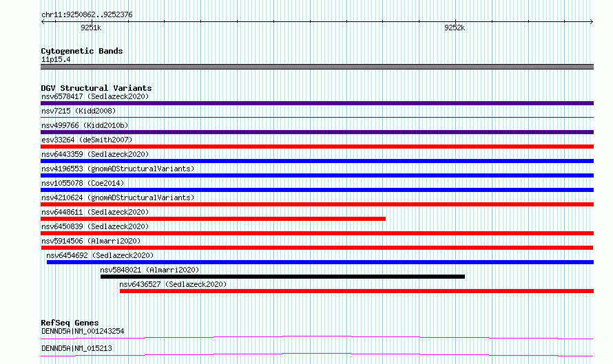Screen dimensions: 613x364
Task: Open gene label DENND5A|NM_015213
Action: tap(76, 348)
